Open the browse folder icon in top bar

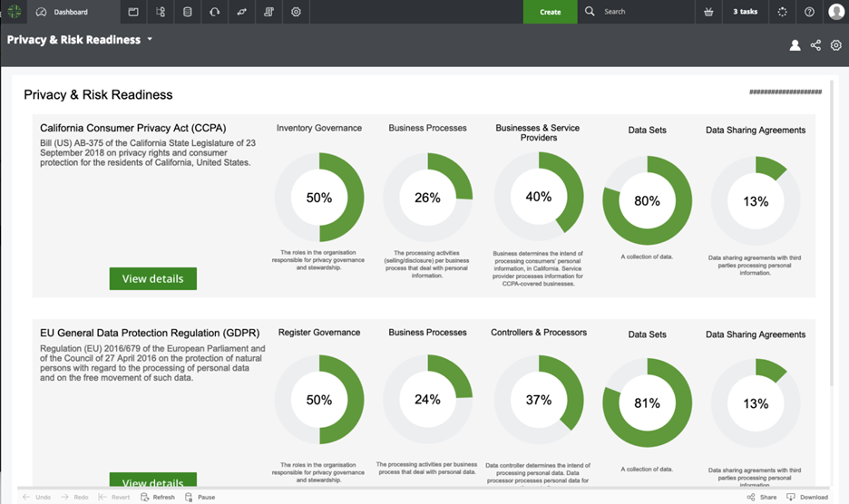coord(133,12)
